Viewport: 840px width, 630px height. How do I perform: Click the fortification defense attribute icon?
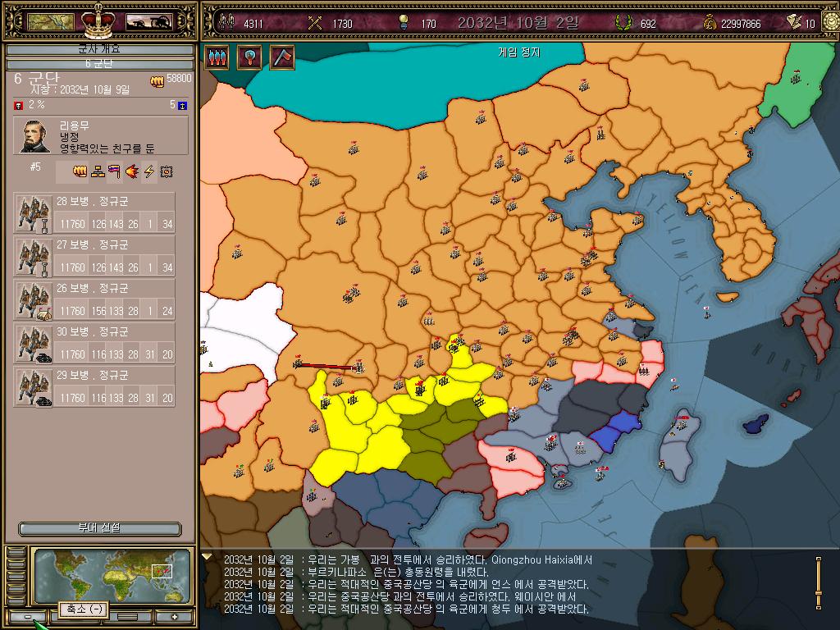click(167, 171)
